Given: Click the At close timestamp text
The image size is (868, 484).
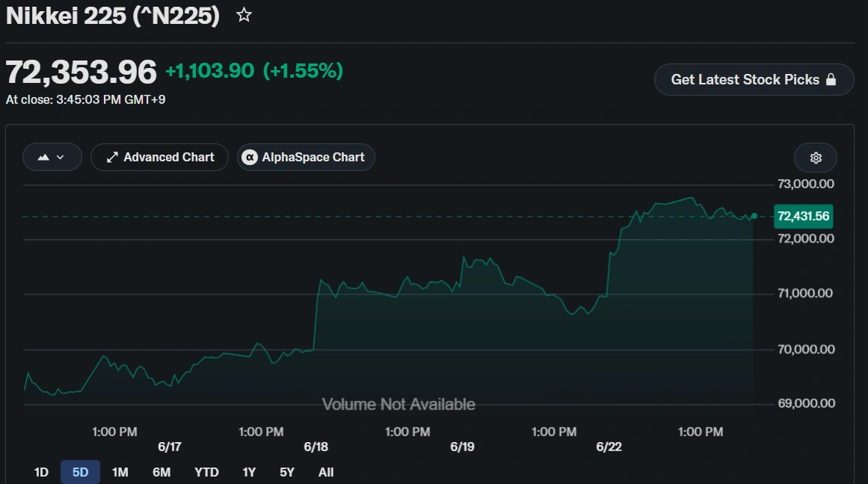Looking at the screenshot, I should pos(85,99).
